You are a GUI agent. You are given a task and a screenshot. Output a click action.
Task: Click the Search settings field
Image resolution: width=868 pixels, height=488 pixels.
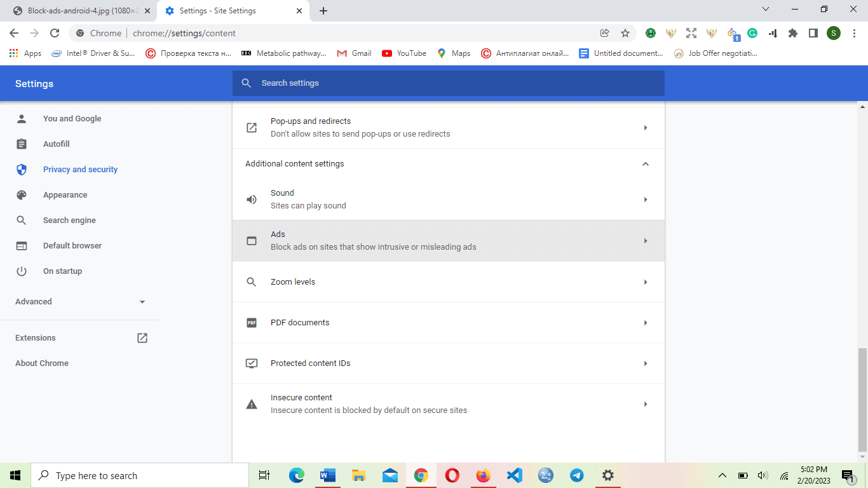pyautogui.click(x=449, y=83)
